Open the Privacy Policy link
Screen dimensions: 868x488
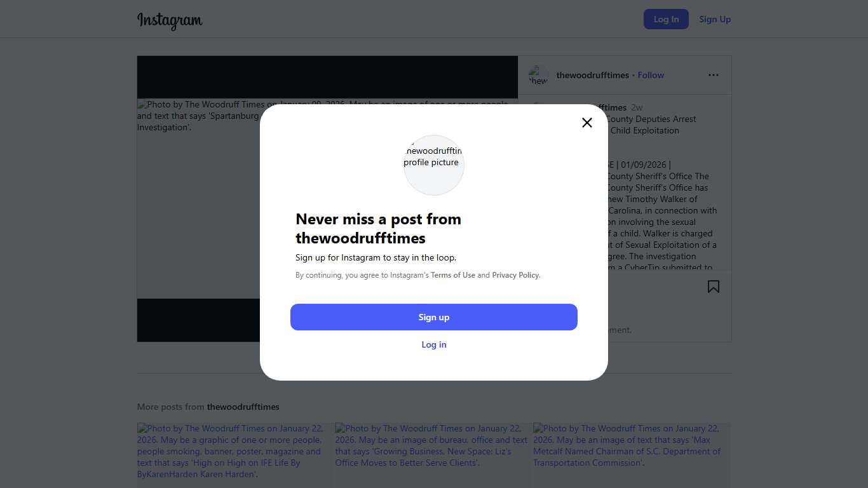point(515,275)
